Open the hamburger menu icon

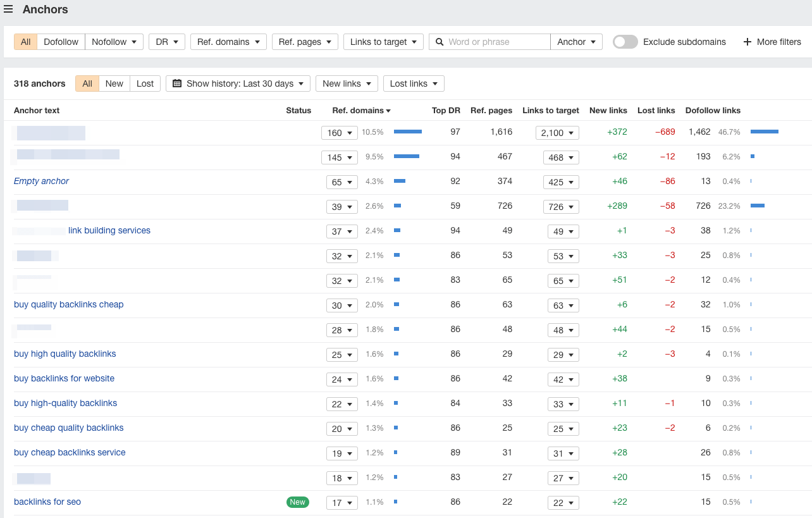[x=8, y=9]
